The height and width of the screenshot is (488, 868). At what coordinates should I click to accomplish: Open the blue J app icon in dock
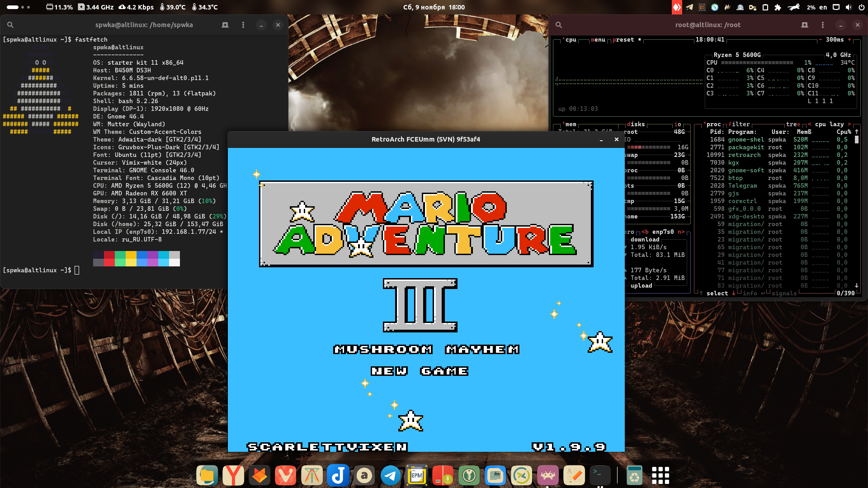pyautogui.click(x=338, y=475)
